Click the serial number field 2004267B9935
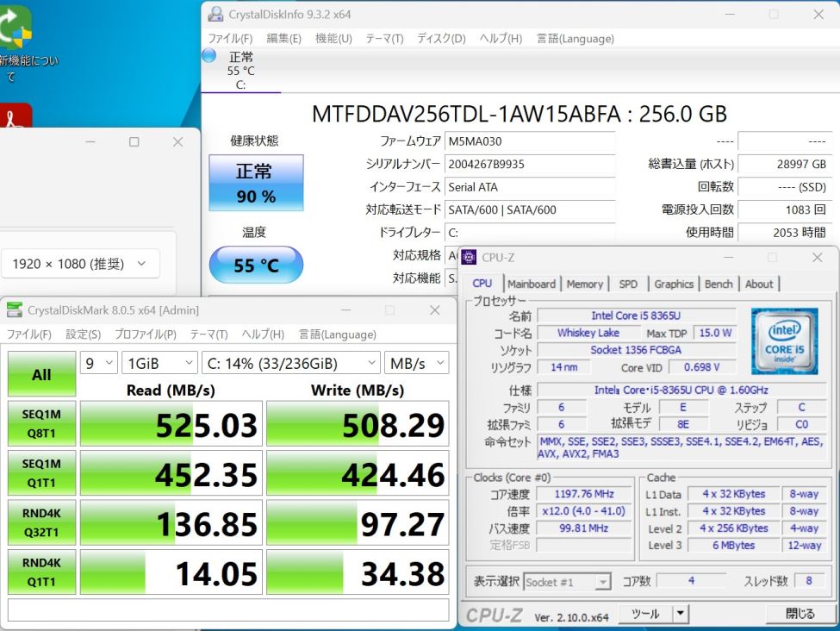This screenshot has height=631, width=840. pyautogui.click(x=529, y=164)
